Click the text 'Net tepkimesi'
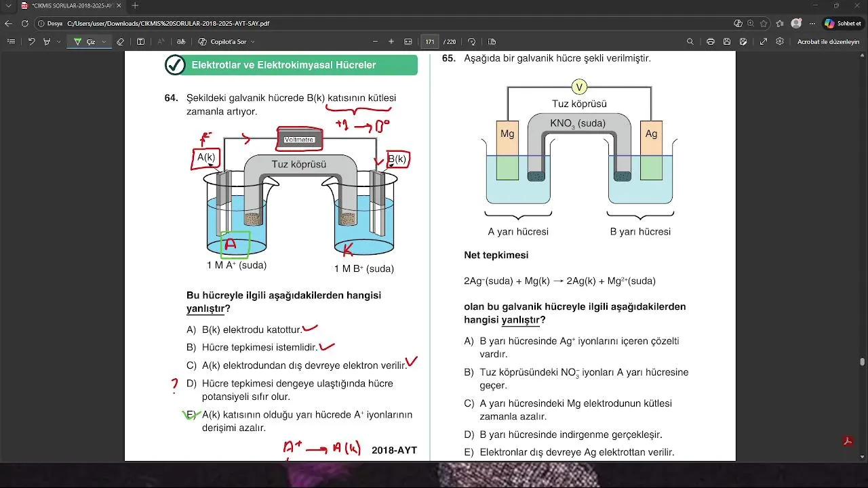This screenshot has width=868, height=488. click(x=496, y=256)
